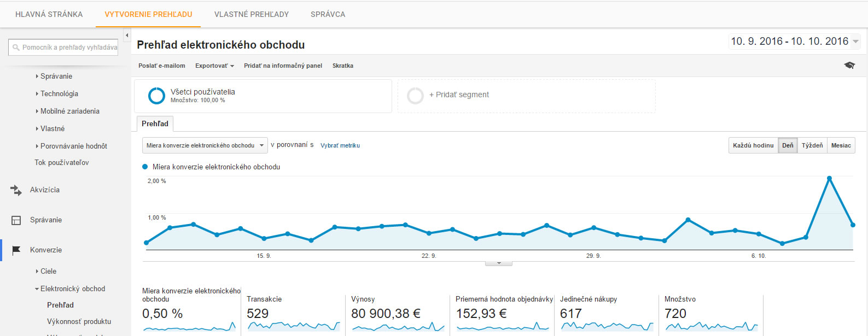
Task: Click the graduation cap education icon
Action: tap(849, 66)
